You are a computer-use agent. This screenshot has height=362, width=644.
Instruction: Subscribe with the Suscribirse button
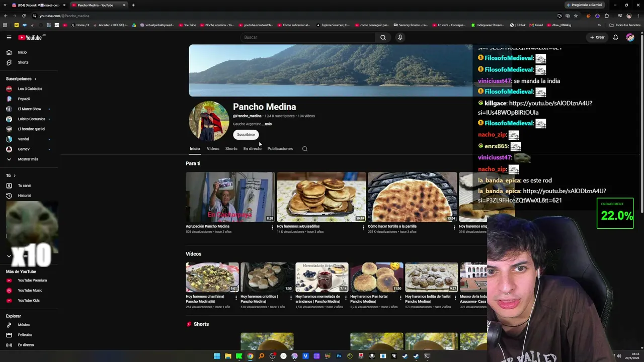tap(246, 135)
